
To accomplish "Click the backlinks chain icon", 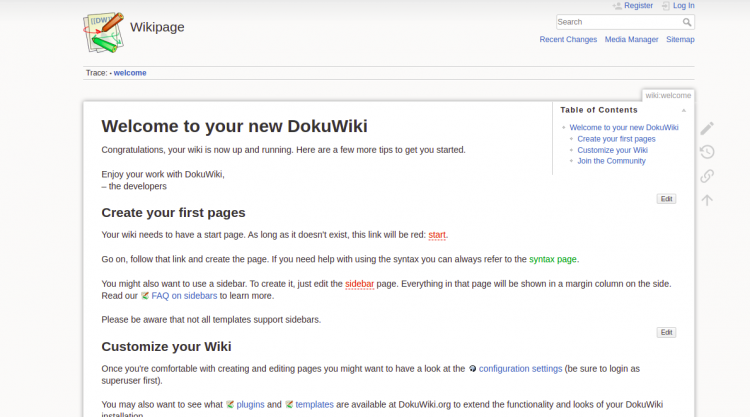I will [707, 176].
